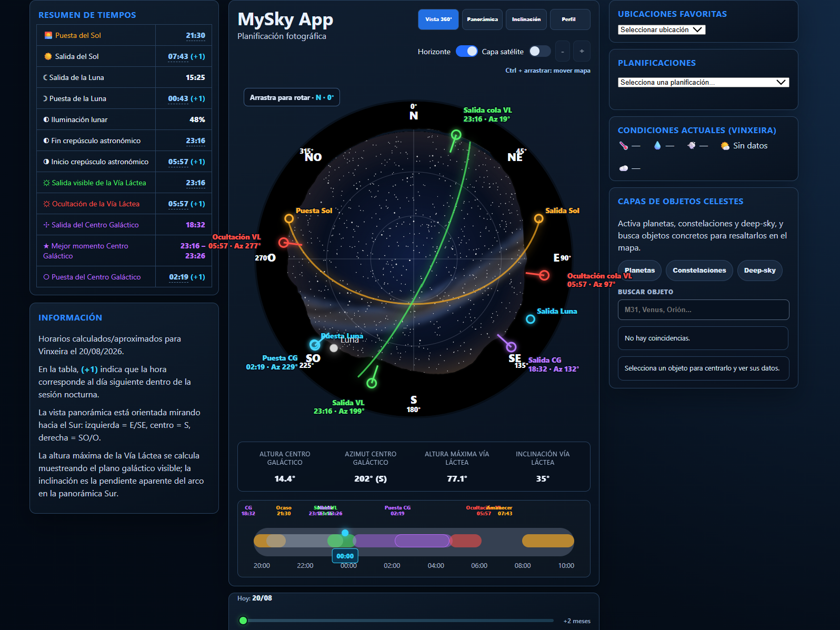Switch to the Inclinación view tab

coord(526,19)
